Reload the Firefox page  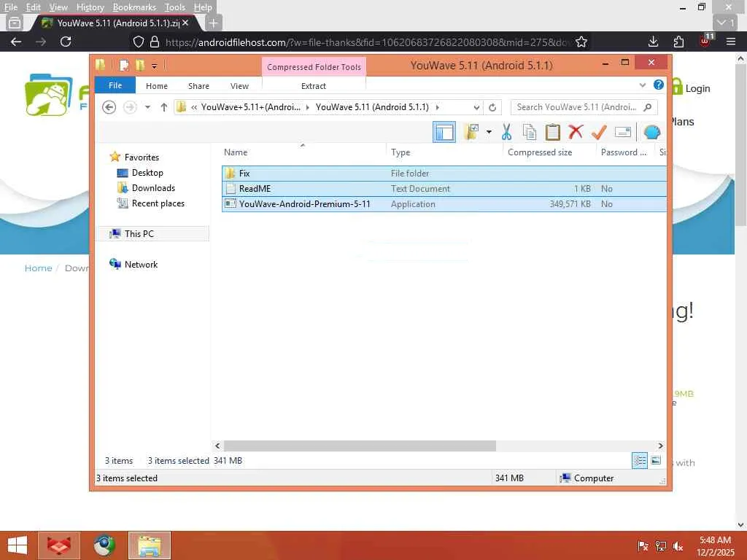tap(66, 42)
